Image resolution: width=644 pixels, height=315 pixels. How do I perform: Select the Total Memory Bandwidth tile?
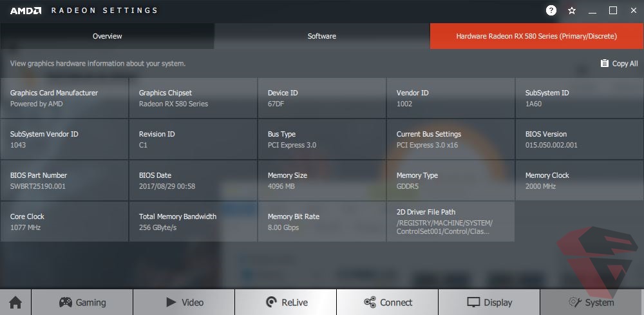[193, 222]
